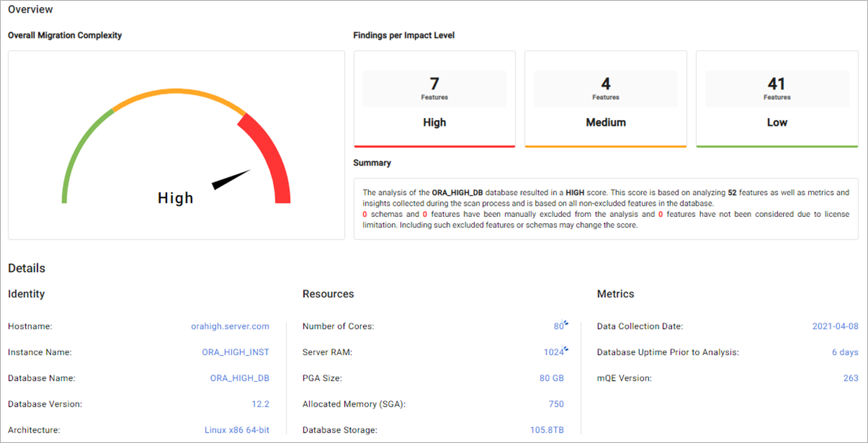Click the 6 days uptime value
This screenshot has width=868, height=443.
tap(846, 352)
